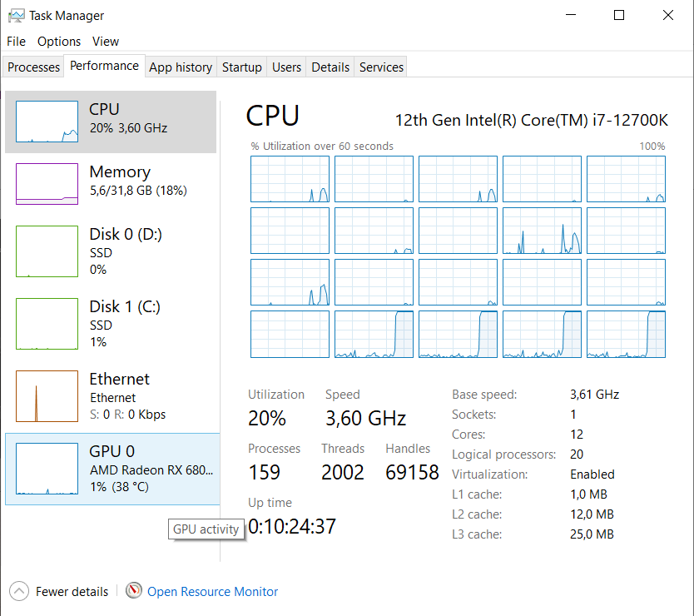
Task: Select the GPU 0 AMD Radeon graph
Action: [x=47, y=469]
